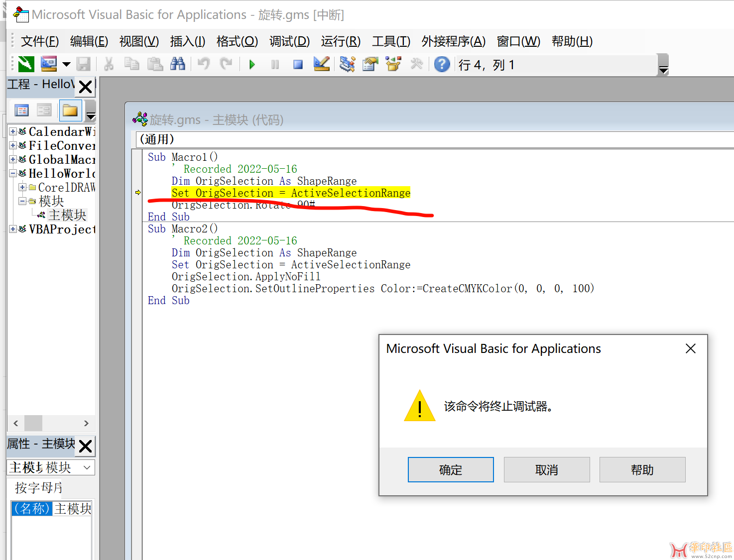The height and width of the screenshot is (560, 734).
Task: Close the 工程 project explorer panel
Action: point(86,87)
